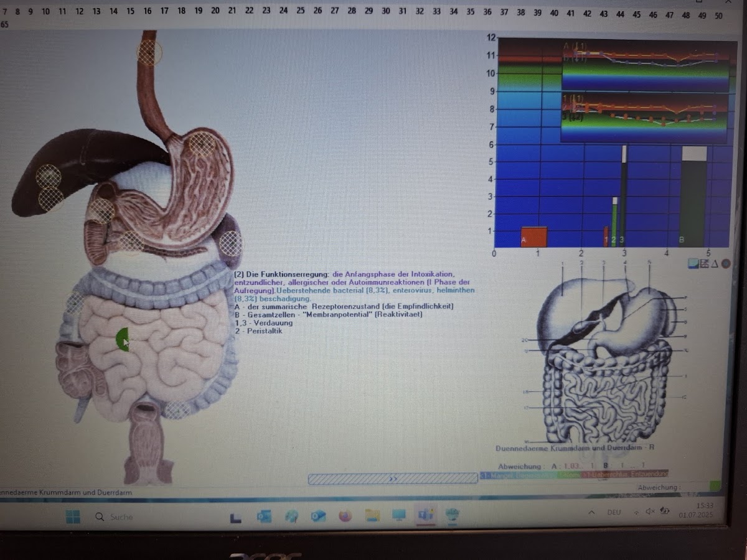The width and height of the screenshot is (747, 560).
Task: Open the Windows Start menu
Action: (73, 516)
